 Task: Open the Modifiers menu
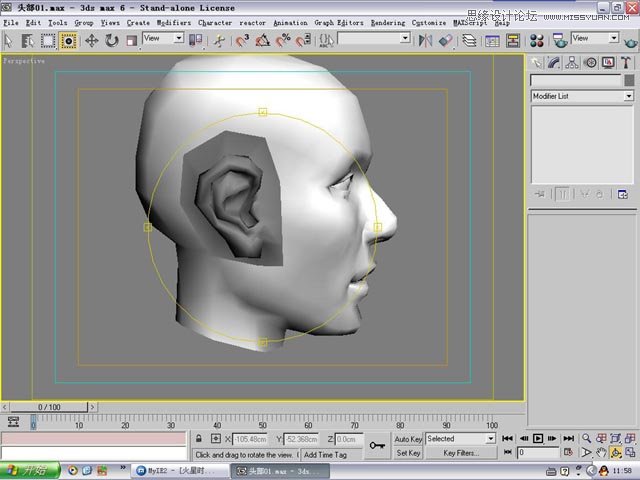click(174, 23)
